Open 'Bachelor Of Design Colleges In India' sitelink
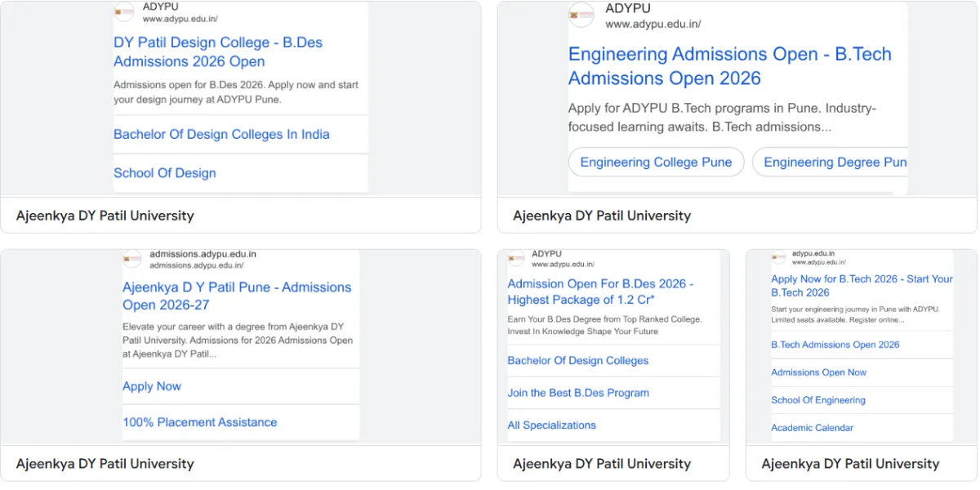 pyautogui.click(x=221, y=135)
